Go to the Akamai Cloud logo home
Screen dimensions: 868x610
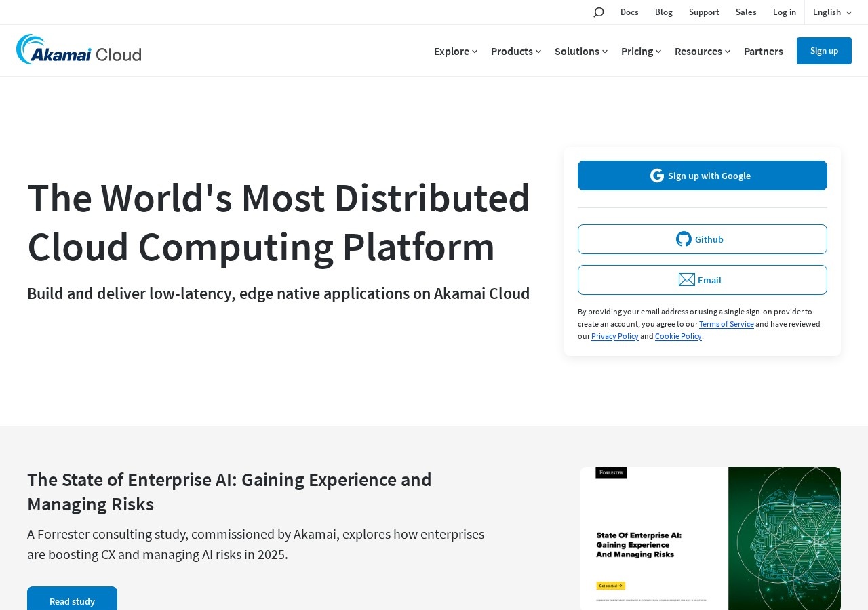(79, 49)
